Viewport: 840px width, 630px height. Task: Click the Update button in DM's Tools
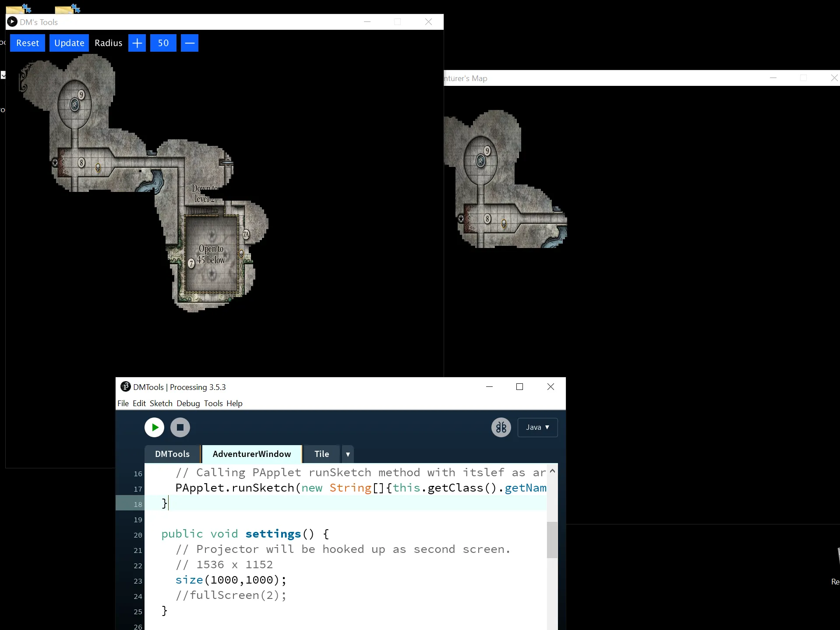coord(69,43)
